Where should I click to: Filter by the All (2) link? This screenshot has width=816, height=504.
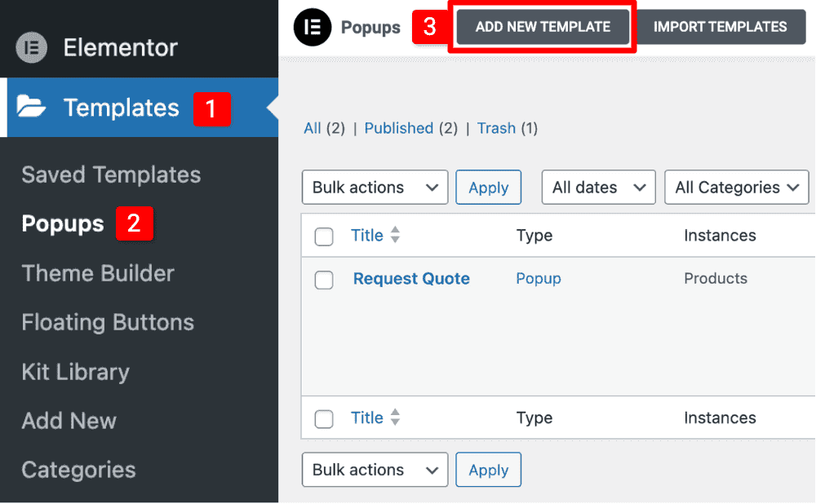[324, 128]
